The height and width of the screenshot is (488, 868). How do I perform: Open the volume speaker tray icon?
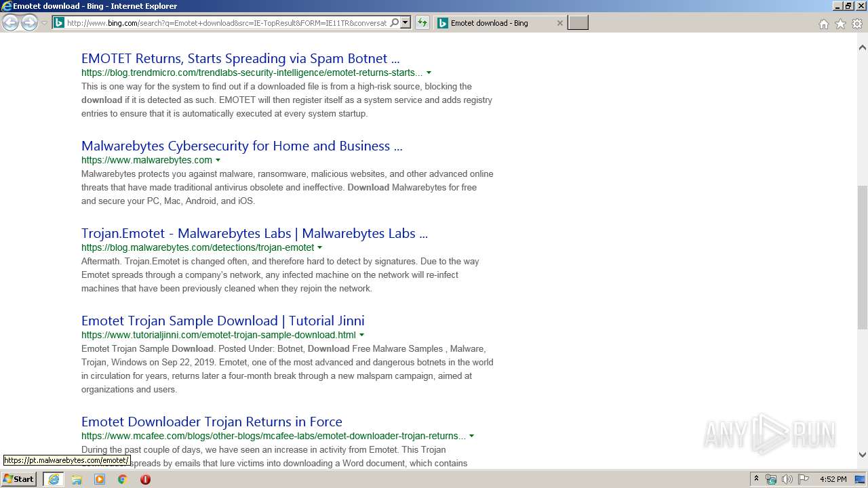[x=787, y=479]
